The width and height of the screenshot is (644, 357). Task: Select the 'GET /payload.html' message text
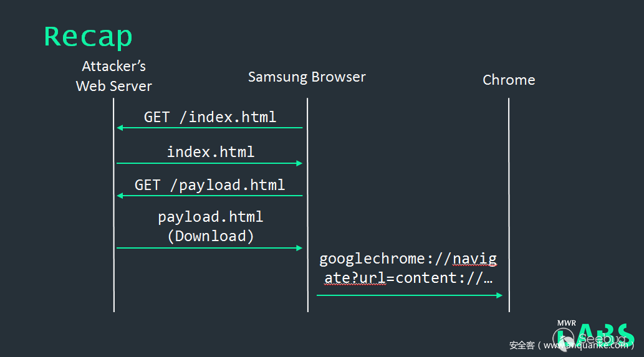pos(209,185)
